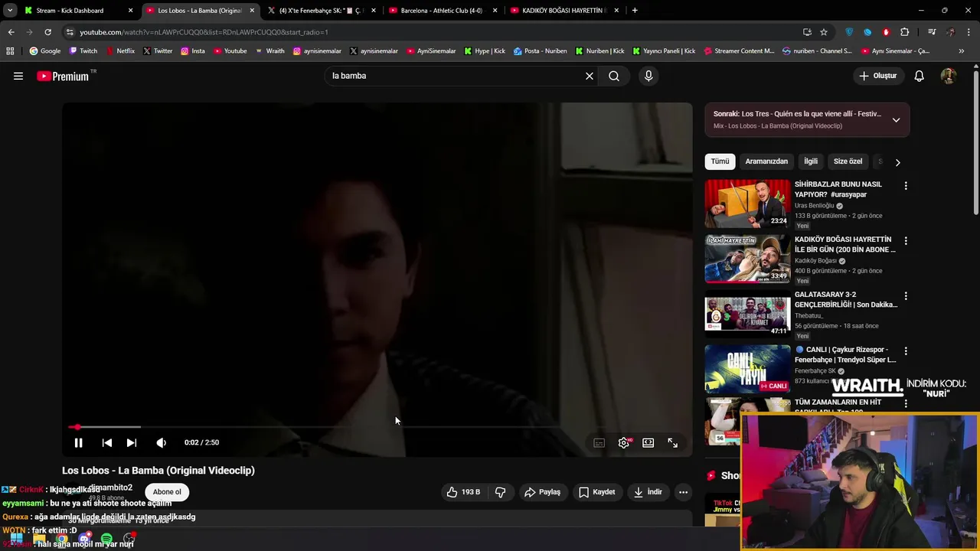Open a new browser tab
The width and height of the screenshot is (980, 551).
pyautogui.click(x=635, y=11)
